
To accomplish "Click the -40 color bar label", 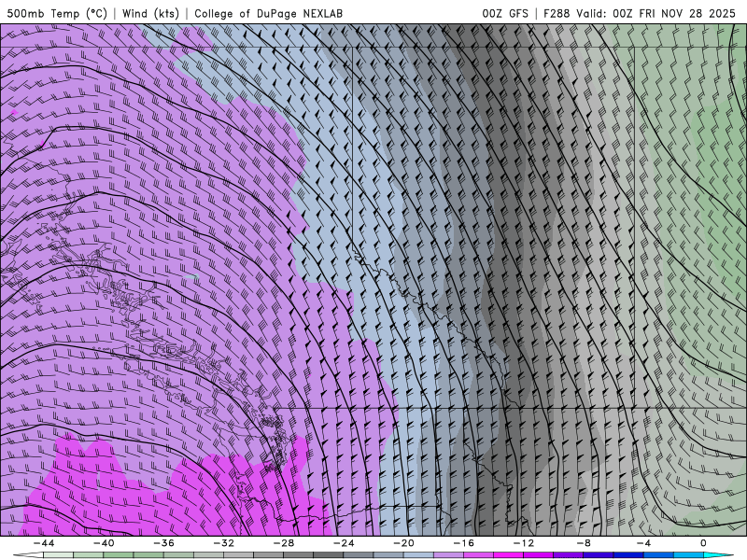I will (104, 543).
